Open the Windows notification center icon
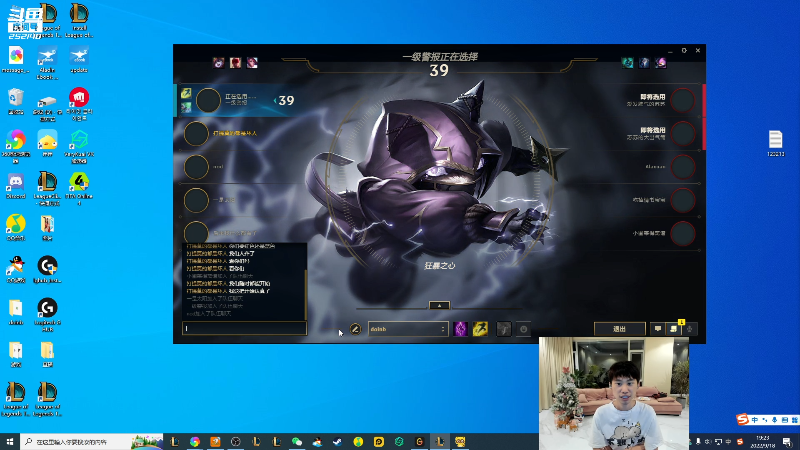 click(787, 441)
